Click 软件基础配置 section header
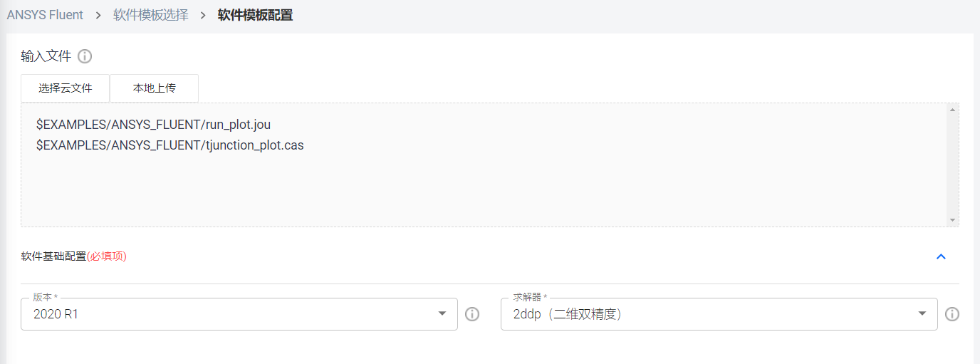Image resolution: width=980 pixels, height=364 pixels. [74, 256]
